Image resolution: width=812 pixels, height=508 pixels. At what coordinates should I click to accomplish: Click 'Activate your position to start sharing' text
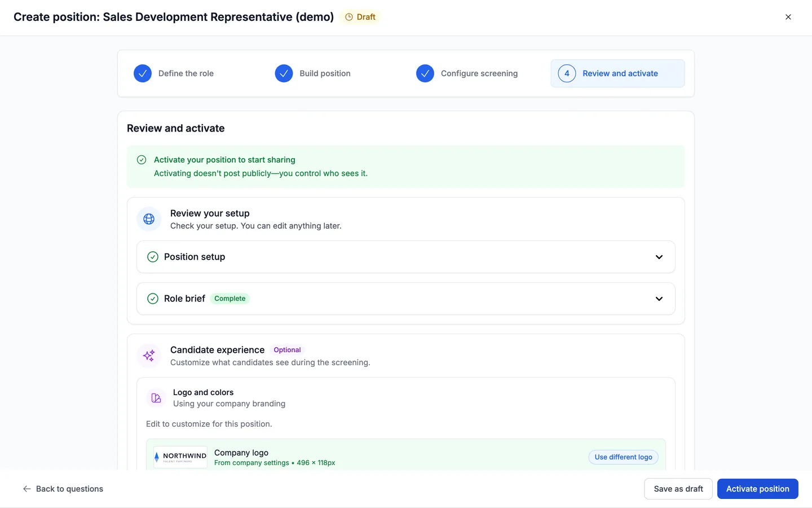tap(224, 160)
